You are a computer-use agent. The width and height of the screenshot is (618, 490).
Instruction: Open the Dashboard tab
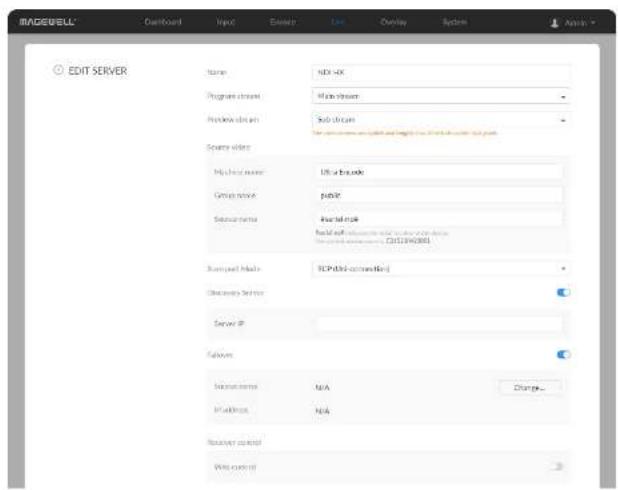point(163,22)
